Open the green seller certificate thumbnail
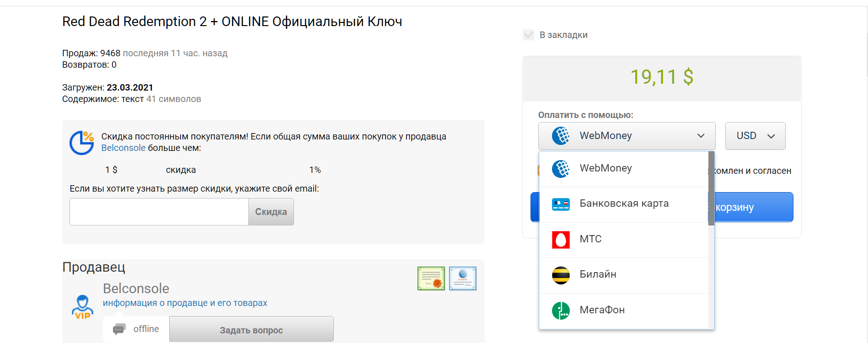 pyautogui.click(x=431, y=279)
